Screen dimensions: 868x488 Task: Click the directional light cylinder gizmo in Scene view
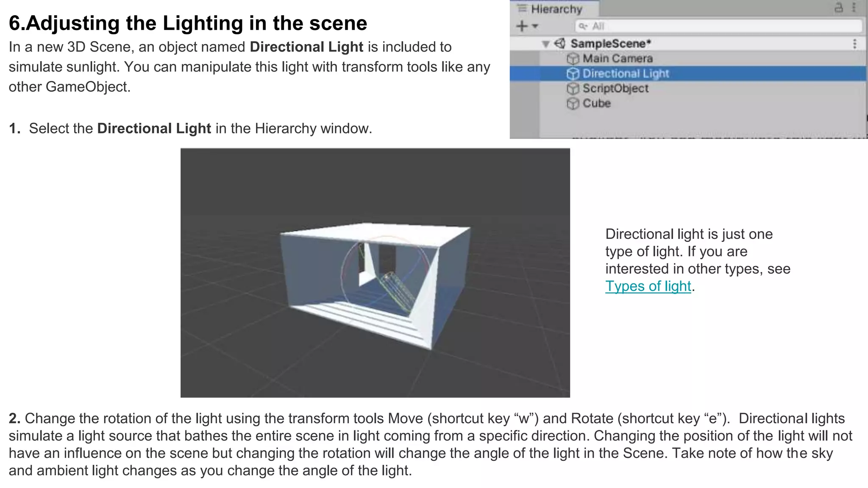(x=396, y=292)
